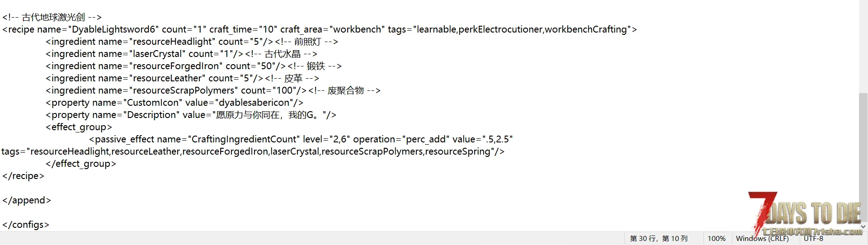The image size is (868, 245).
Task: Place cursor on the closing </append> tag
Action: [x=26, y=200]
